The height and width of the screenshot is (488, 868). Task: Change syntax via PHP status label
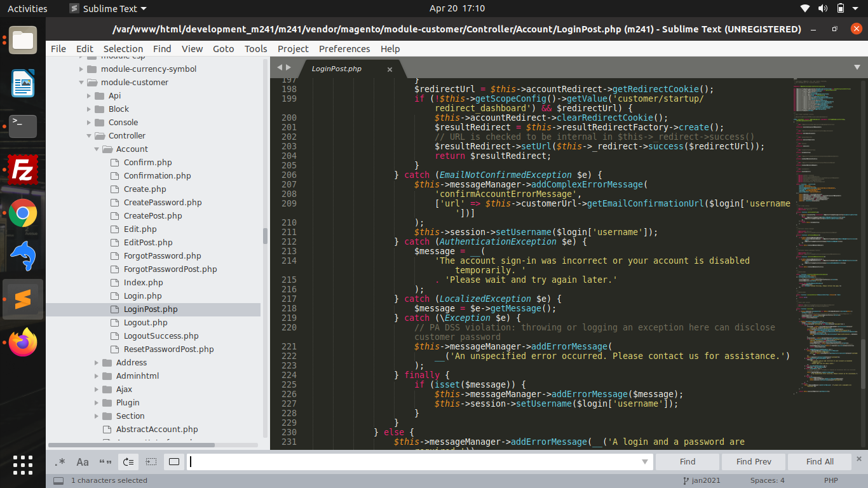click(x=832, y=480)
